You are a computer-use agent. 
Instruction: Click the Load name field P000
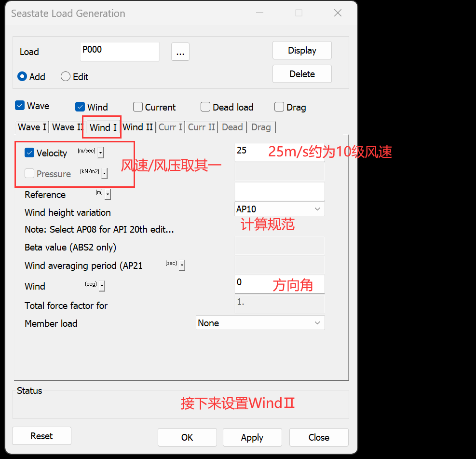point(119,51)
